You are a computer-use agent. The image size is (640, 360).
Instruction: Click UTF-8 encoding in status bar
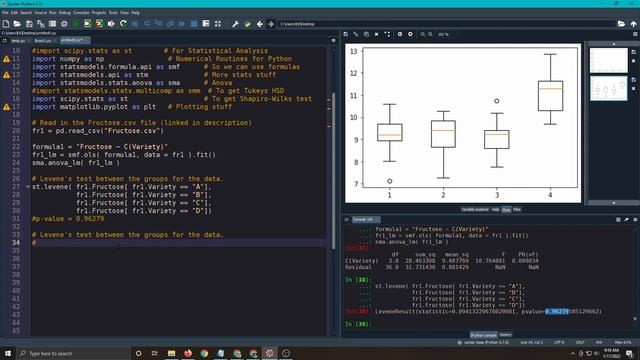559,342
